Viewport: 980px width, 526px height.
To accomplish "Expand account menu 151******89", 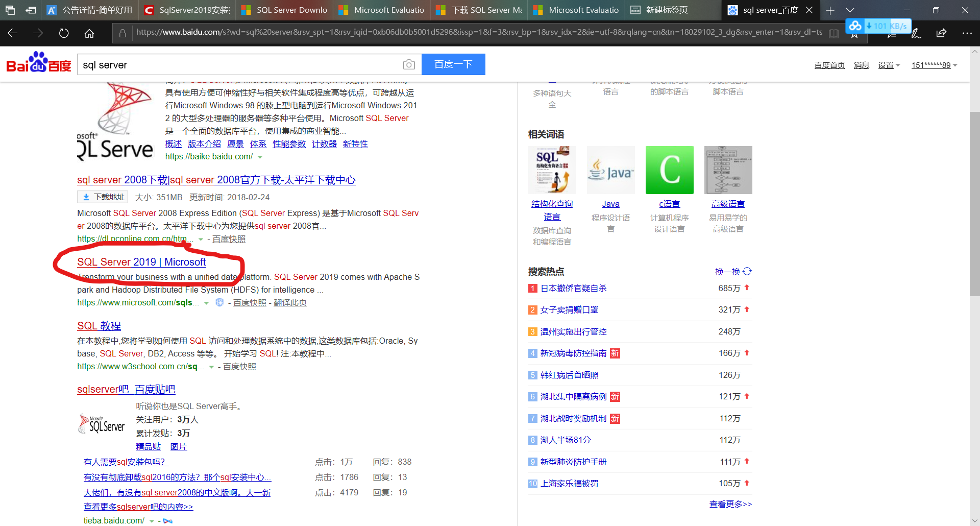I will pos(935,65).
